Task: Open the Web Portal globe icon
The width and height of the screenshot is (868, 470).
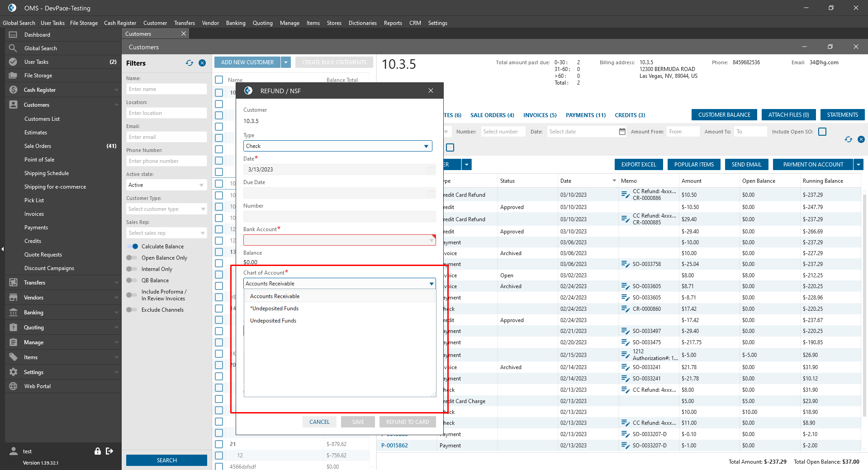Action: 13,386
